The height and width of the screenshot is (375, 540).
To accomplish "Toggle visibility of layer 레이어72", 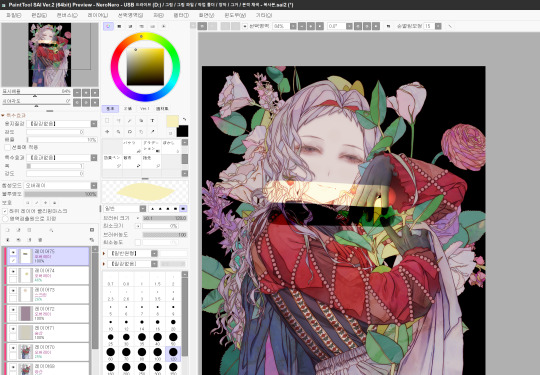I will tap(13, 310).
